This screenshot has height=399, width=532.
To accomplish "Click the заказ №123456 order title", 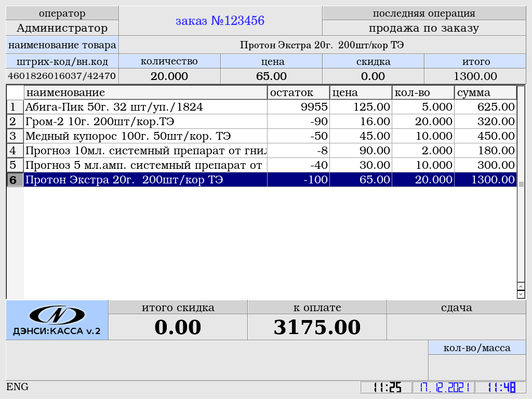I will 220,21.
